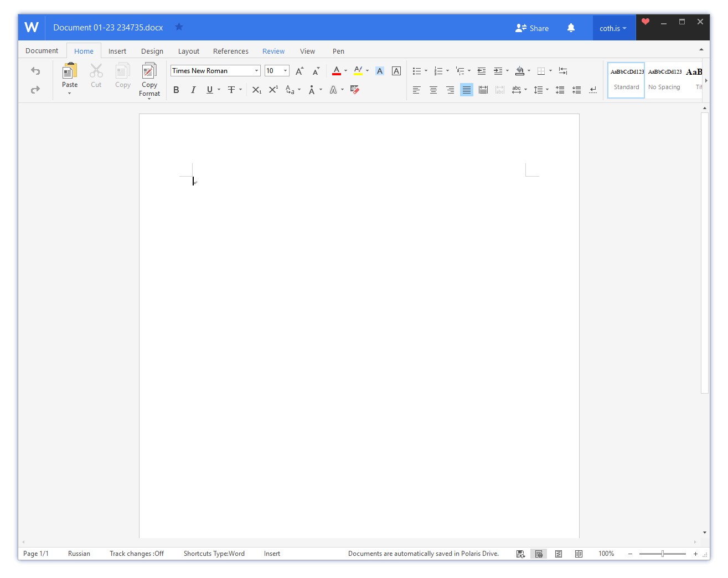Switch to the Insert tab
Image resolution: width=728 pixels, height=578 pixels.
[117, 51]
